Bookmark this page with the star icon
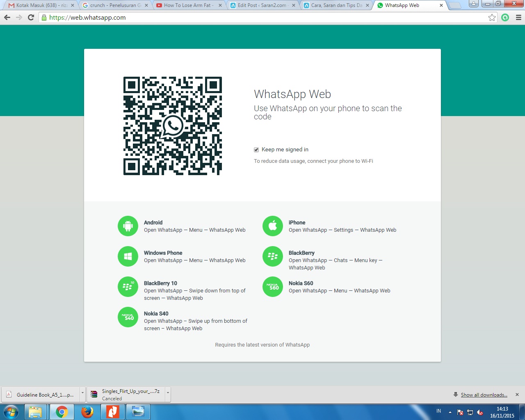Screen dimensions: 525x420 (492, 18)
